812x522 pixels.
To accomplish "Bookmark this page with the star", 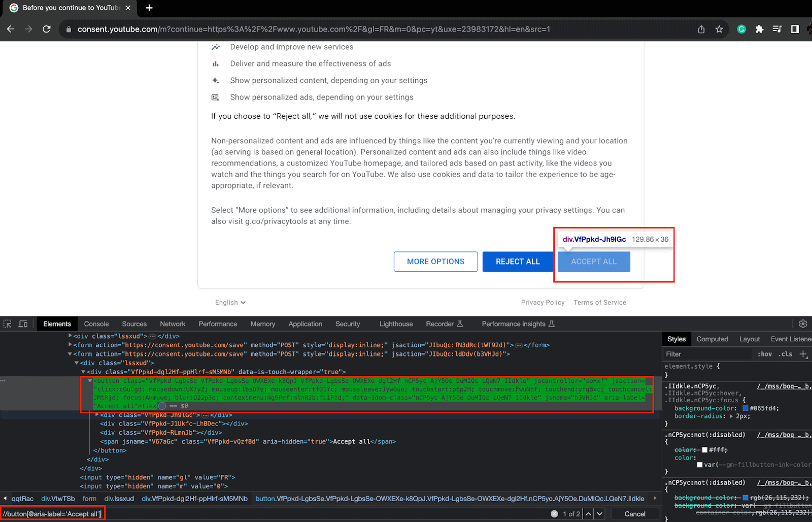I will click(x=719, y=29).
